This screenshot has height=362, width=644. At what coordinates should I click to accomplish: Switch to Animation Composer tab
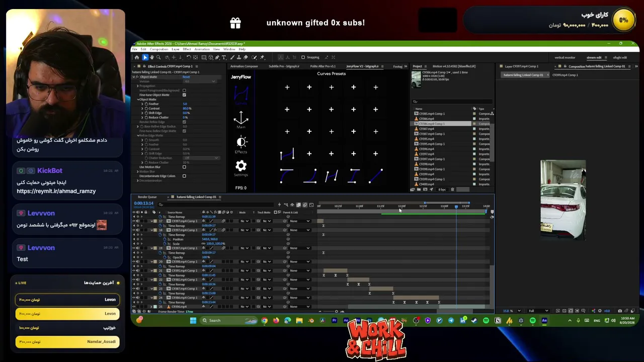tap(244, 66)
